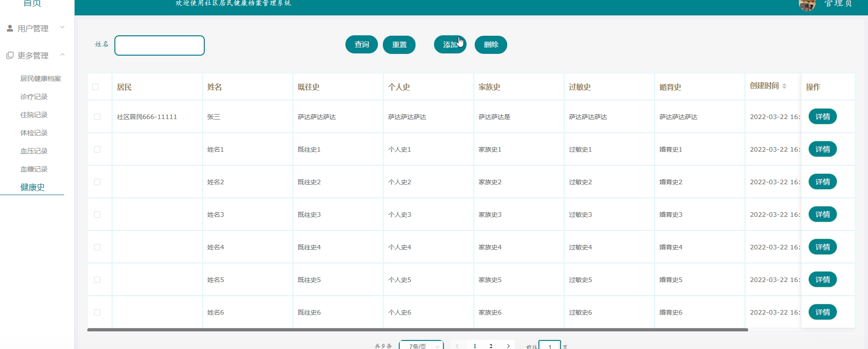
Task: Select 健康史 in the sidebar
Action: (33, 187)
